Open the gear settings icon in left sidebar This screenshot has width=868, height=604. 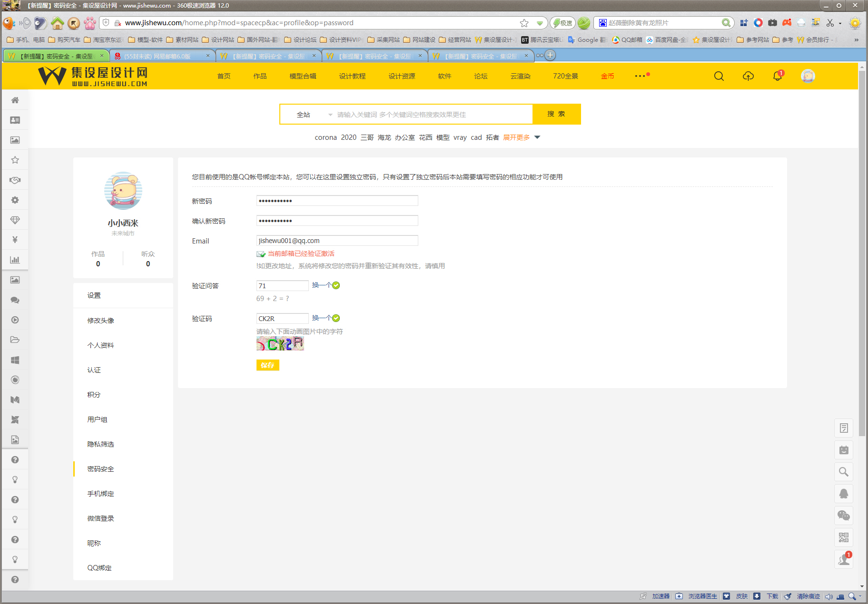(x=15, y=200)
